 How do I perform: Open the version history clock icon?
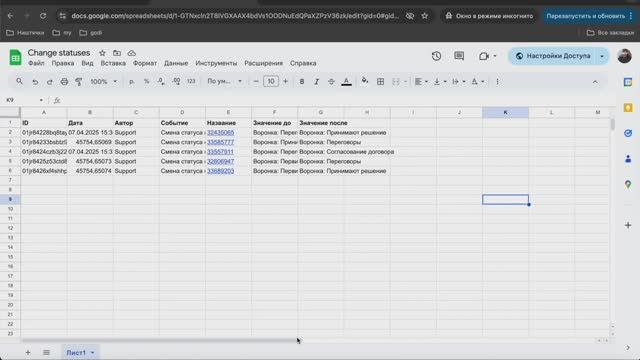[x=436, y=56]
